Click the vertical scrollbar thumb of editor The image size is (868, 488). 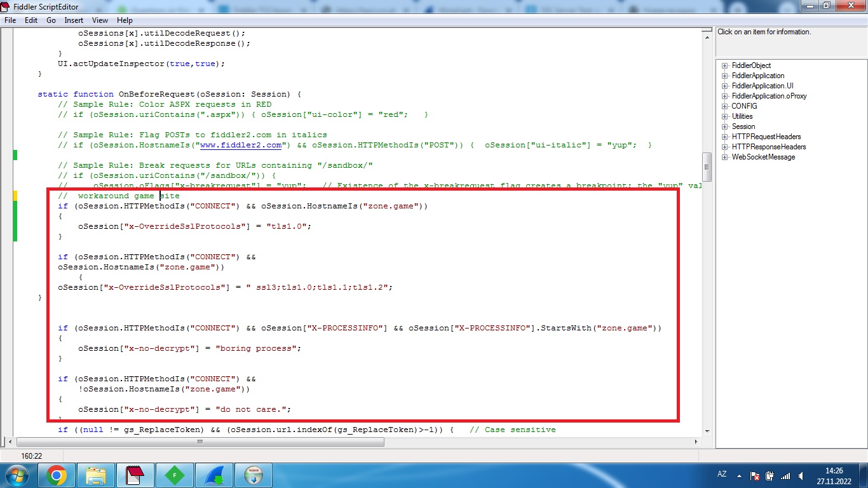(x=706, y=167)
